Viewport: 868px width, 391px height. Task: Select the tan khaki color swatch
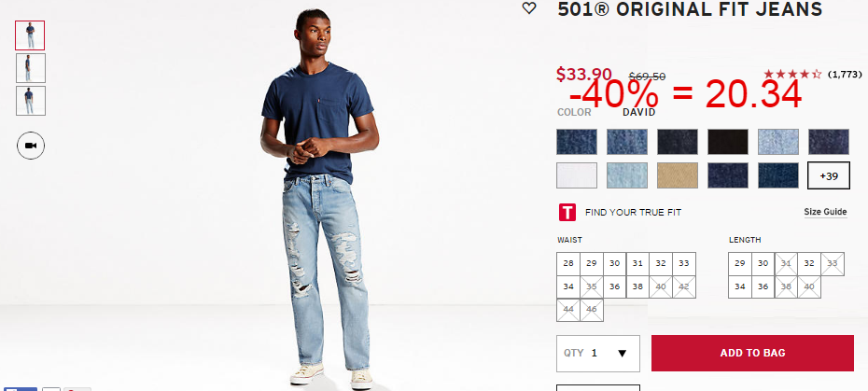[678, 175]
